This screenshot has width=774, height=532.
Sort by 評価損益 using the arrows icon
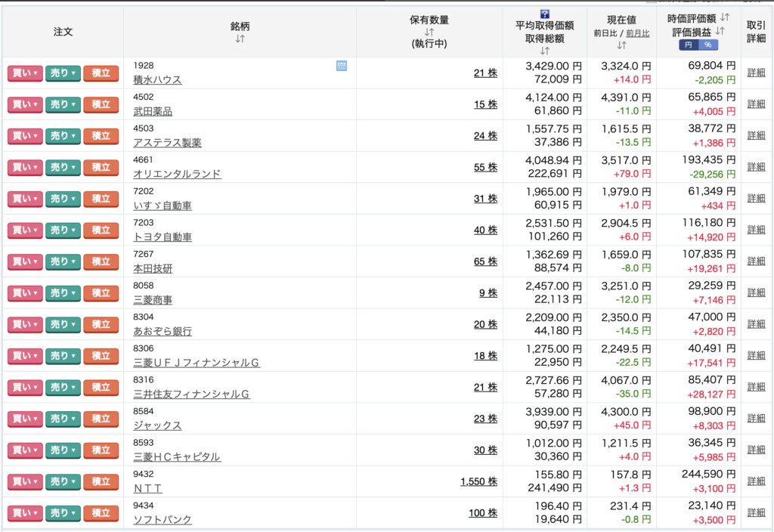tap(720, 31)
